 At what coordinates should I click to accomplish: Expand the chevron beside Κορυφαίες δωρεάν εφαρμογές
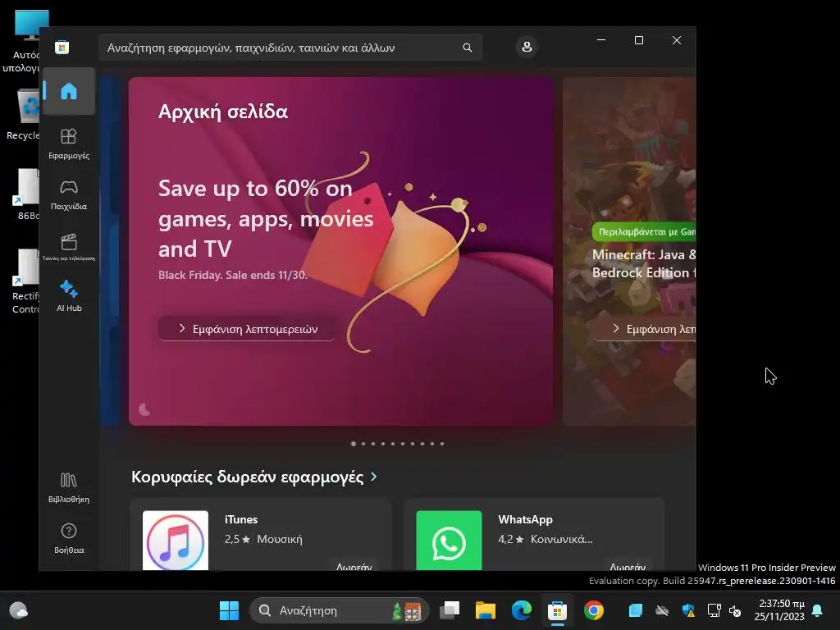373,477
